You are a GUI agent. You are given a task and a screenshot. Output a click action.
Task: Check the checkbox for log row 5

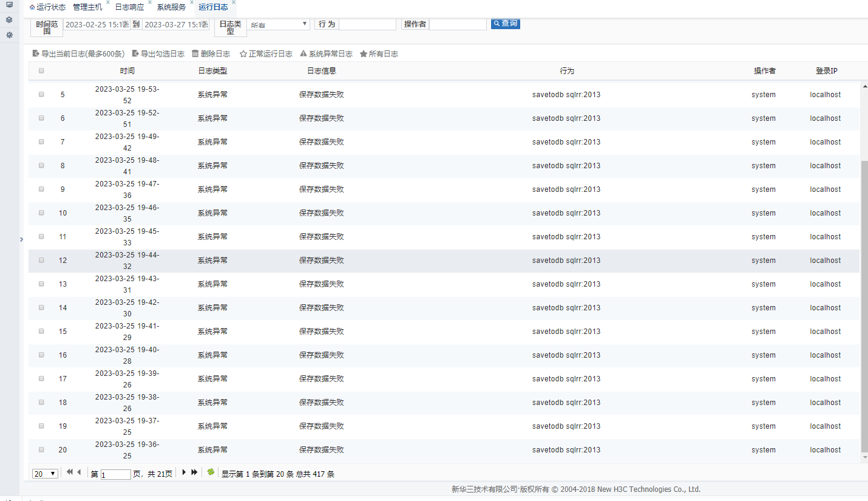41,94
